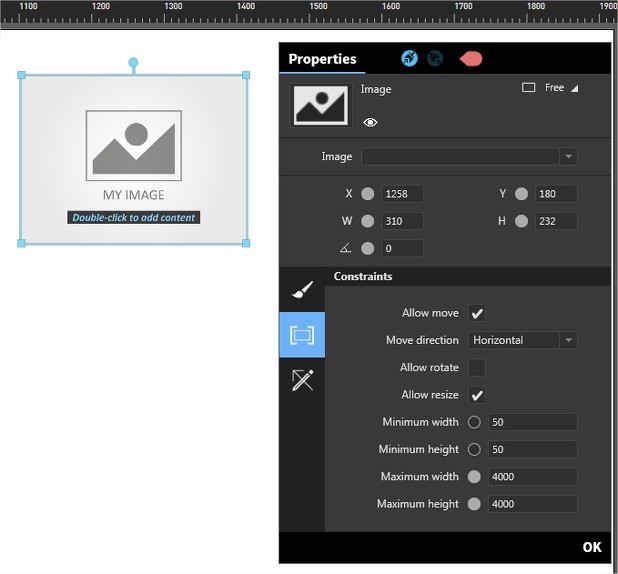Viewport: 618px width, 574px height.
Task: Toggle the dot beside the W field
Action: (367, 221)
